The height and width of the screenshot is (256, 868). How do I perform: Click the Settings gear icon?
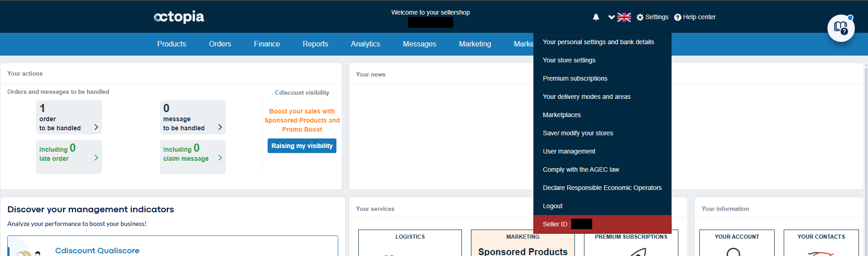pyautogui.click(x=640, y=17)
